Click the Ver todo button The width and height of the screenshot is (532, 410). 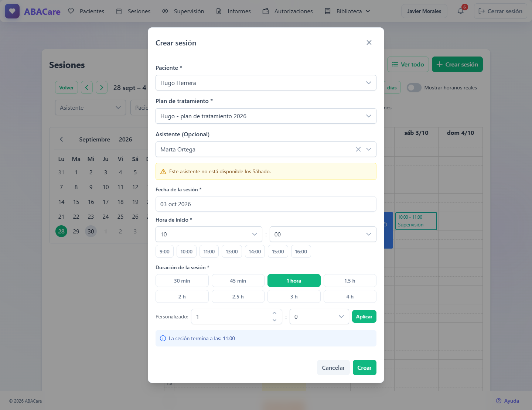click(408, 64)
